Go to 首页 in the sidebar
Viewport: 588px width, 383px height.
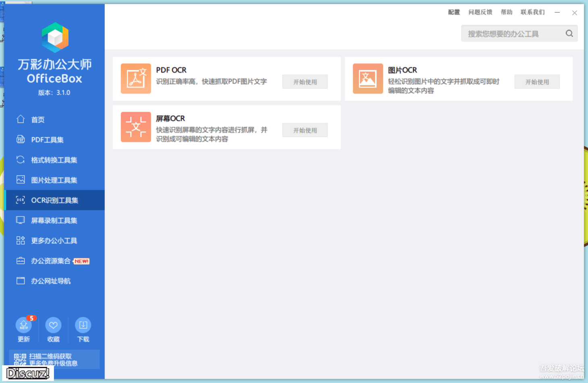tap(55, 119)
